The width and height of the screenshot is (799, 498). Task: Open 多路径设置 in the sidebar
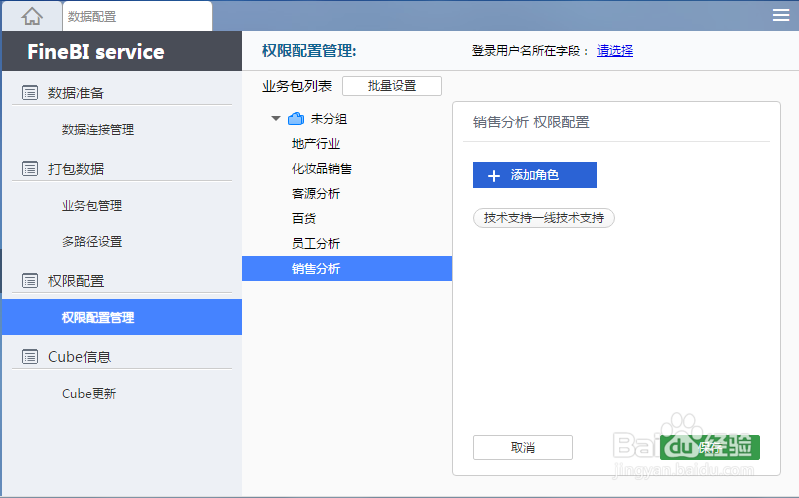92,242
